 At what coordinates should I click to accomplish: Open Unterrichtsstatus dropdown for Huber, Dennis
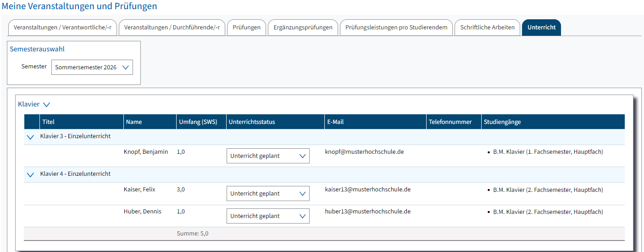coord(268,216)
